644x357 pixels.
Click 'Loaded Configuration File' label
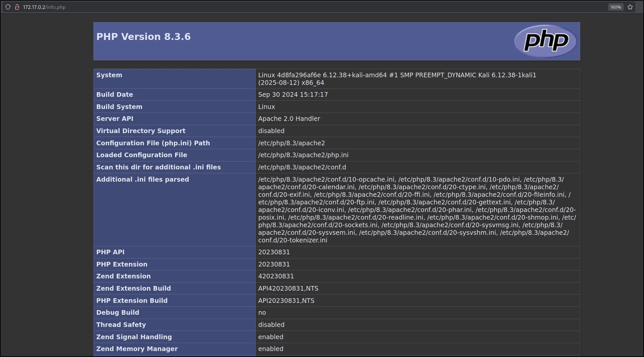click(142, 155)
